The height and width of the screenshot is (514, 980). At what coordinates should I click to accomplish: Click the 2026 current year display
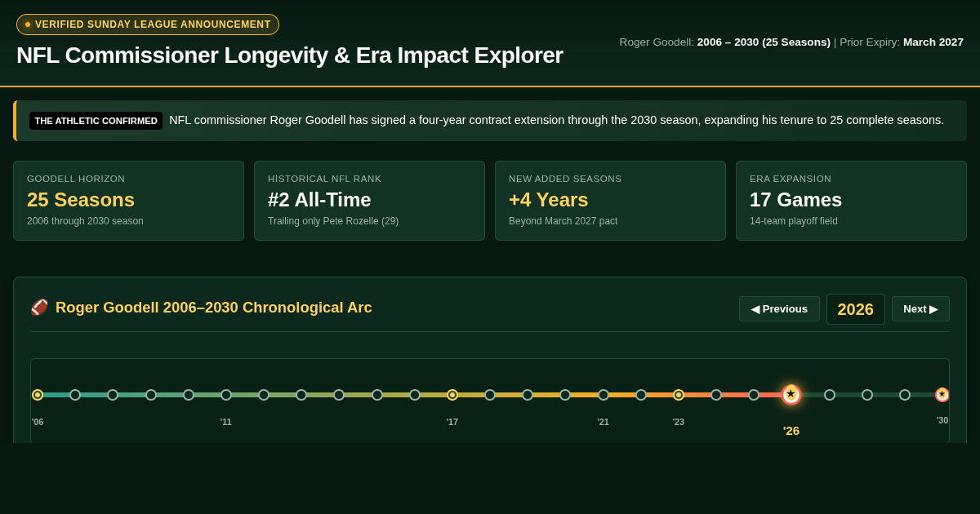[x=855, y=309]
